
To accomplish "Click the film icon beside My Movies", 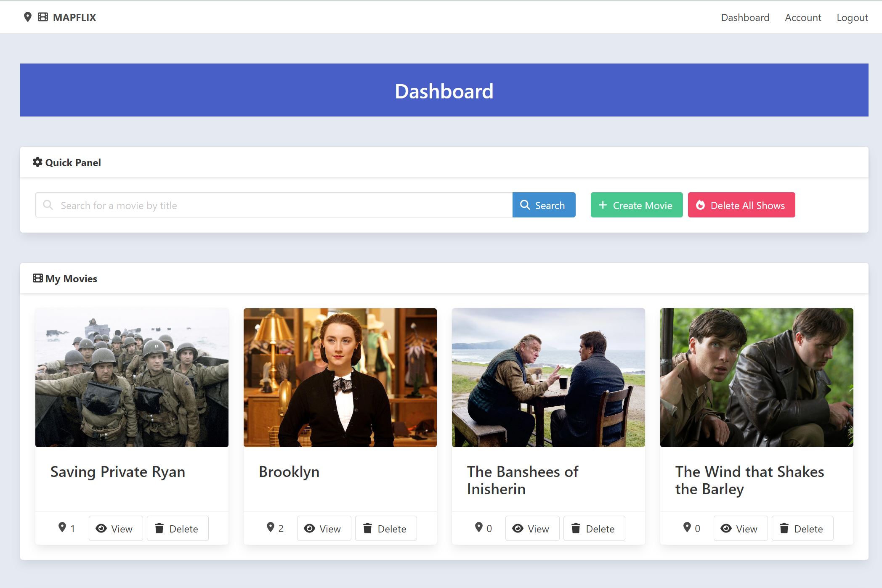I will coord(38,278).
